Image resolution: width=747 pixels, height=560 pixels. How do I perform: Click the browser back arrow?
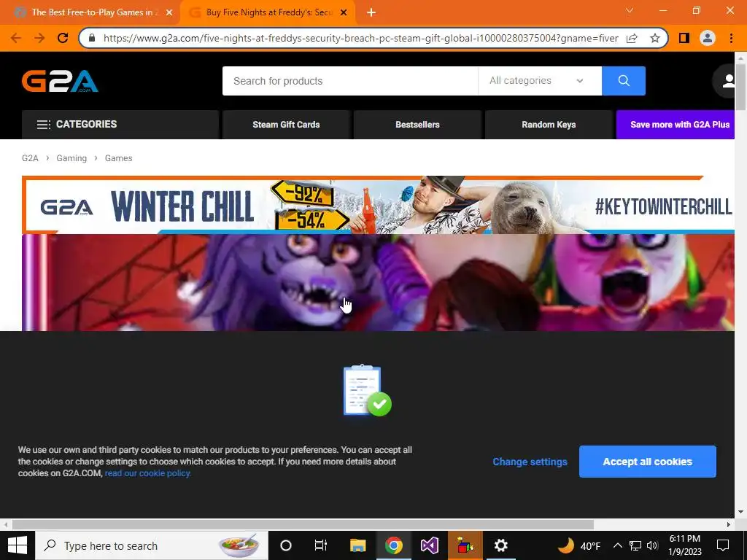[16, 38]
